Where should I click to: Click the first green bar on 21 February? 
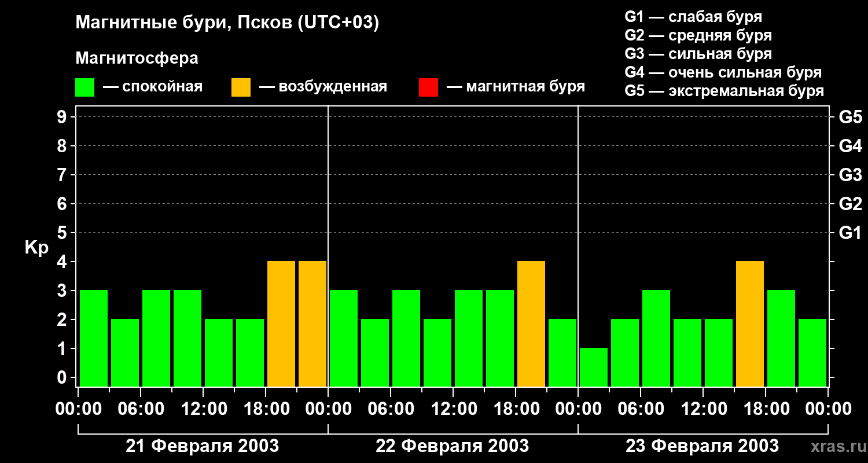pos(94,338)
